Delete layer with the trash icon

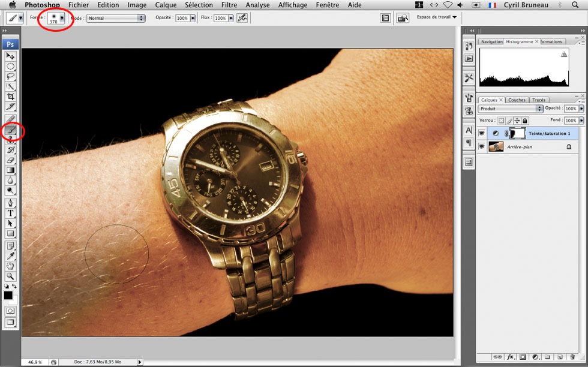pos(572,357)
